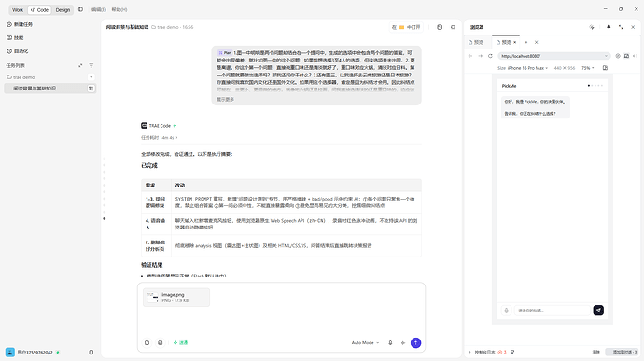Image resolution: width=644 pixels, height=361 pixels.
Task: Open the 75% zoom dropdown
Action: click(x=588, y=68)
